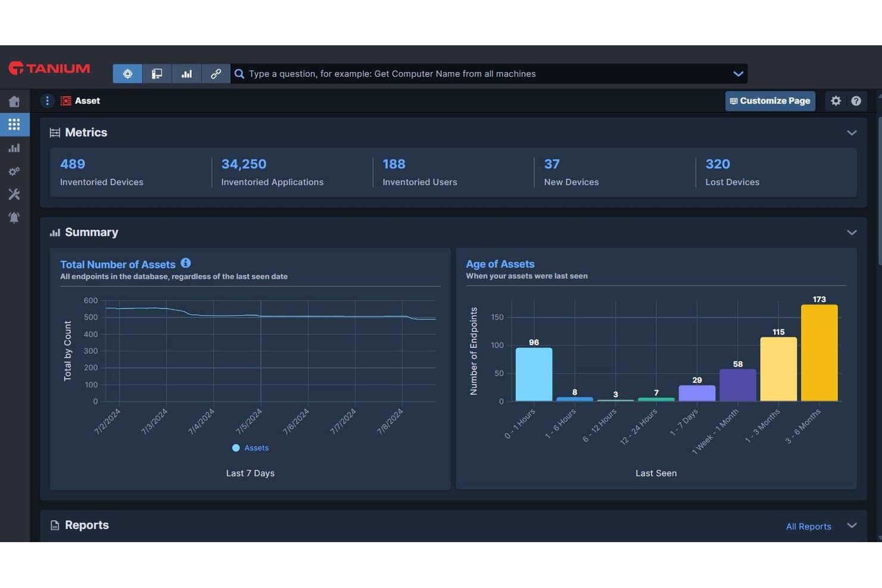Click the 1 - 3 Months bar (115)
The height and width of the screenshot is (588, 882).
(x=778, y=369)
